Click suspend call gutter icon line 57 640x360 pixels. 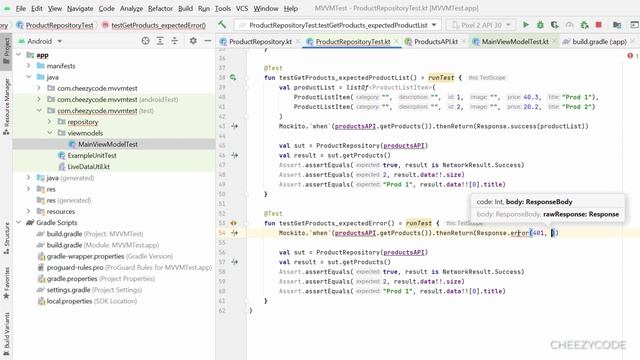click(x=234, y=262)
